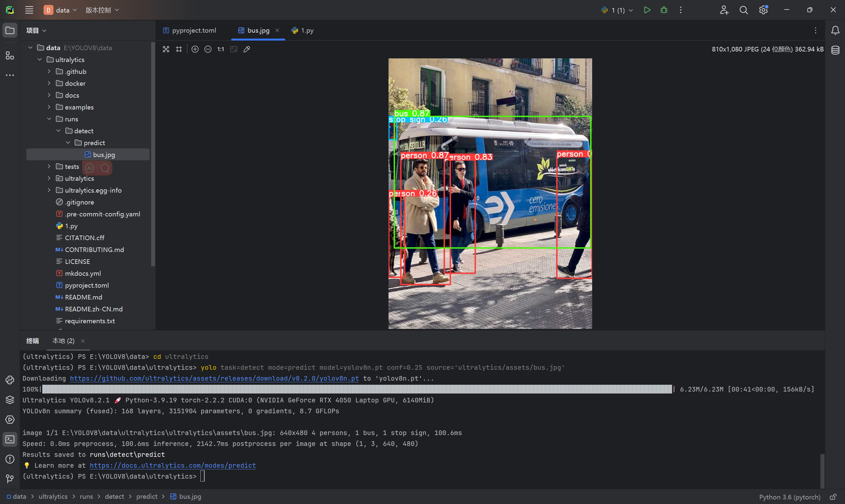Open the Database tool window icon
Screen dimensions: 845x504
835,50
